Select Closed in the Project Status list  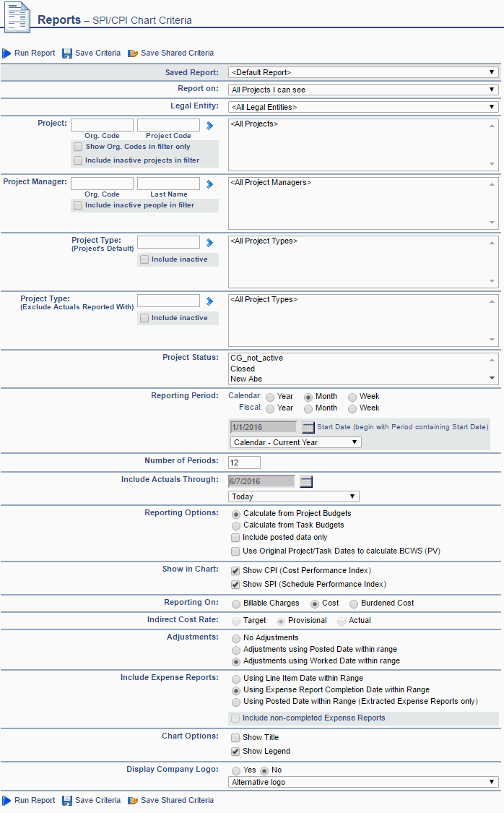(243, 369)
